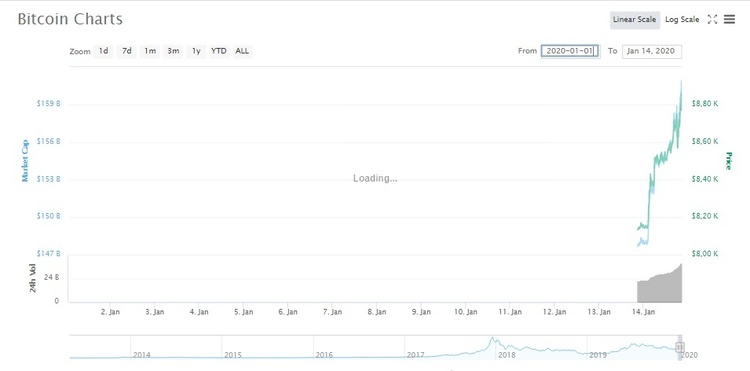Set zoom range to YTD
This screenshot has width=750, height=371.
click(219, 51)
